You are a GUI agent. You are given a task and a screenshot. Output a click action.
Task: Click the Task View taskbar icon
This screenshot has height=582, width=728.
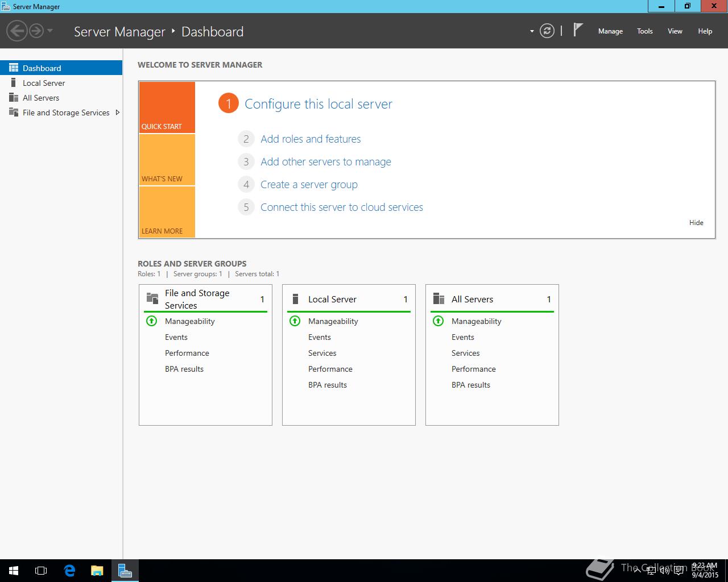[41, 571]
